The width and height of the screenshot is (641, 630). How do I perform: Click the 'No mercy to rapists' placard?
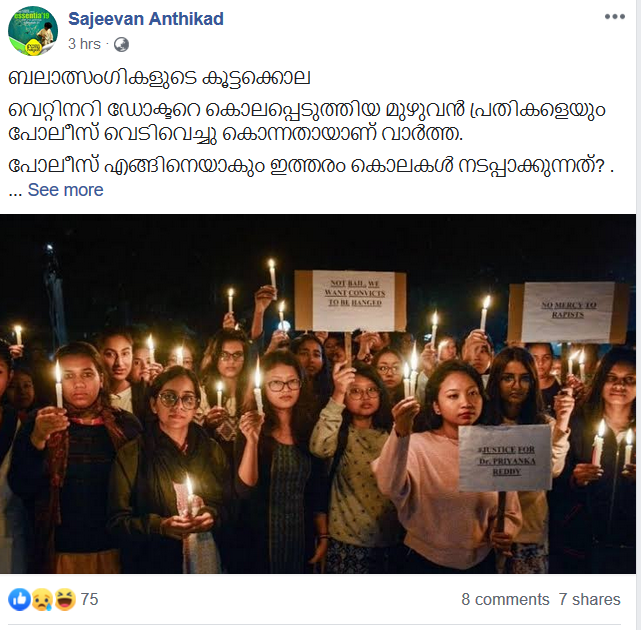tap(568, 312)
